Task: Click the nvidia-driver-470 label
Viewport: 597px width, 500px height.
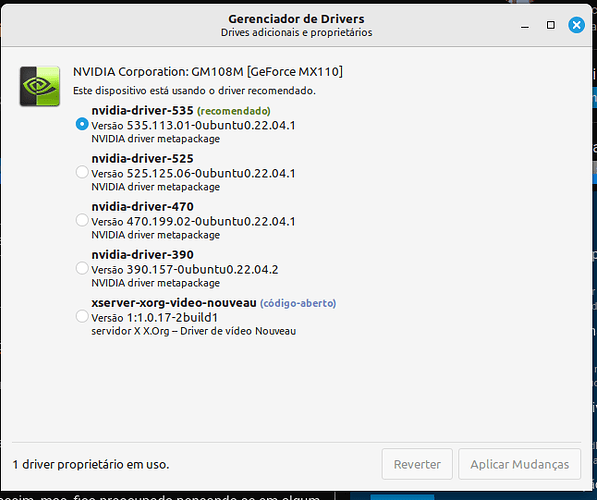Action: tap(142, 206)
